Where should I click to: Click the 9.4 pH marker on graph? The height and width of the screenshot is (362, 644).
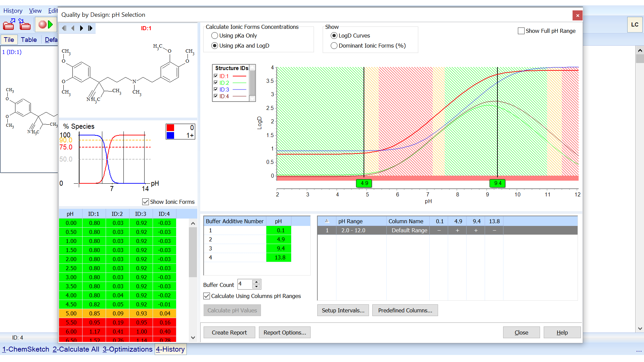pyautogui.click(x=497, y=183)
